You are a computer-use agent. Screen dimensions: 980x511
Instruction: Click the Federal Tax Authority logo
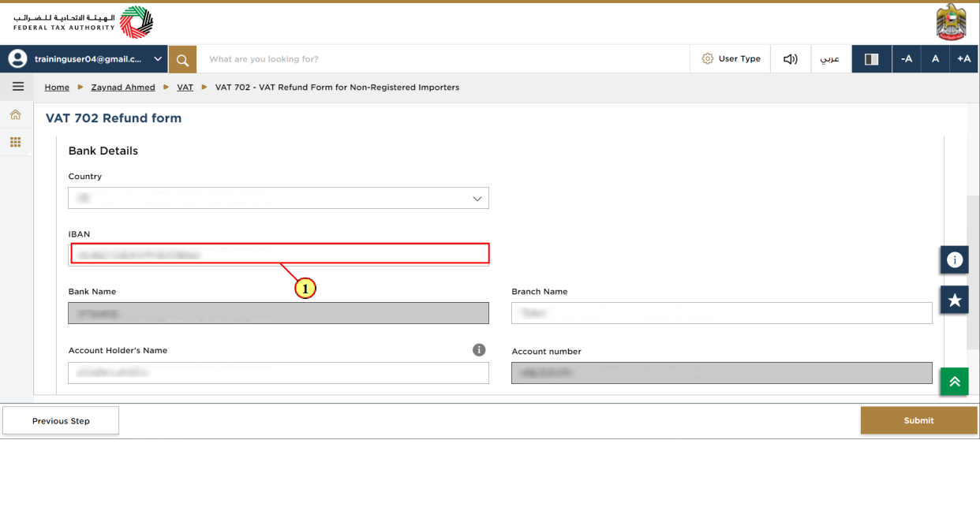coord(83,22)
